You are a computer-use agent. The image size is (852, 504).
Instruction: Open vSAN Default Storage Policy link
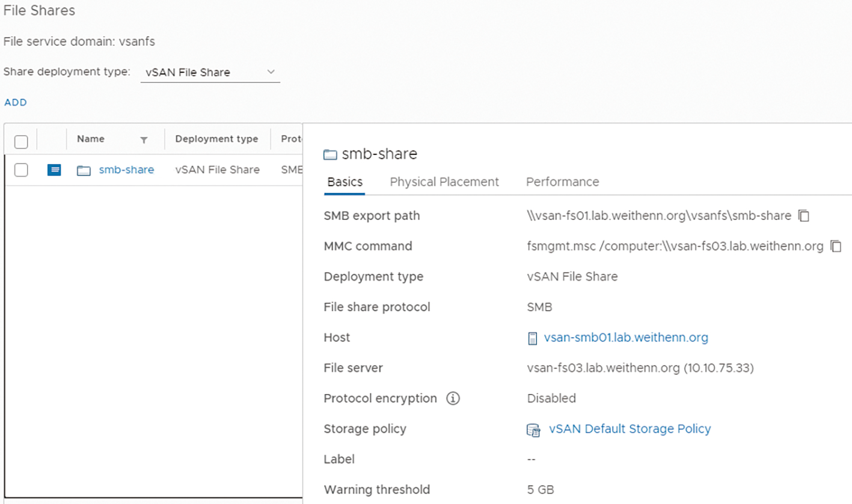630,429
